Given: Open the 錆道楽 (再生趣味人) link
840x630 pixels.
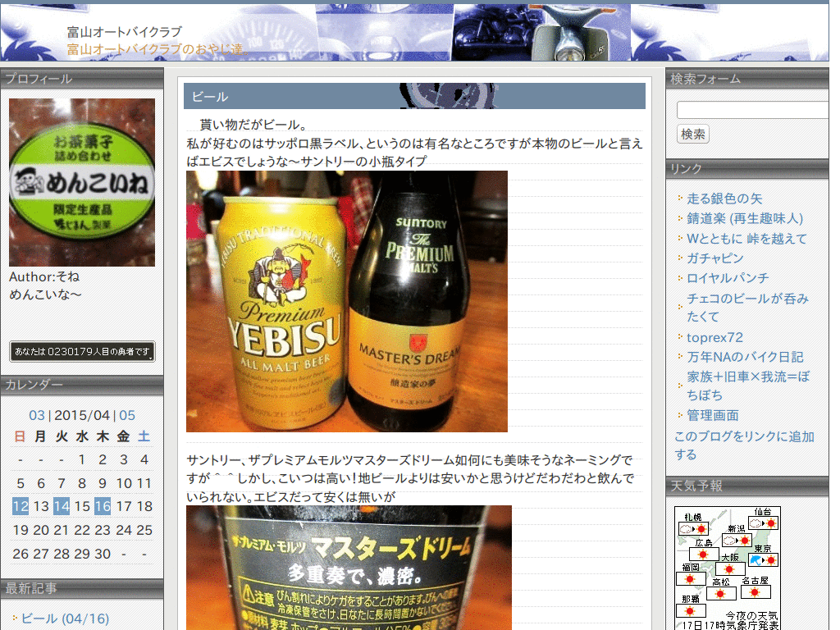Looking at the screenshot, I should click(745, 218).
